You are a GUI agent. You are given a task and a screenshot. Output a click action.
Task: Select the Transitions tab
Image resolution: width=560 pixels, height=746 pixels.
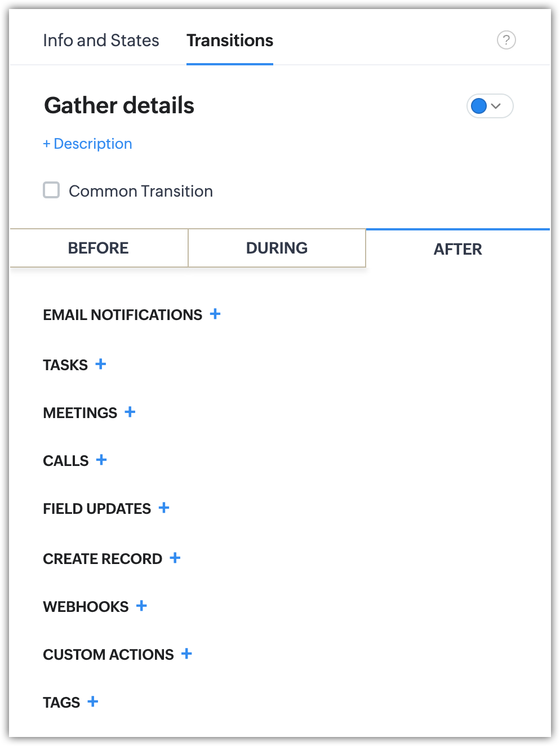click(230, 41)
